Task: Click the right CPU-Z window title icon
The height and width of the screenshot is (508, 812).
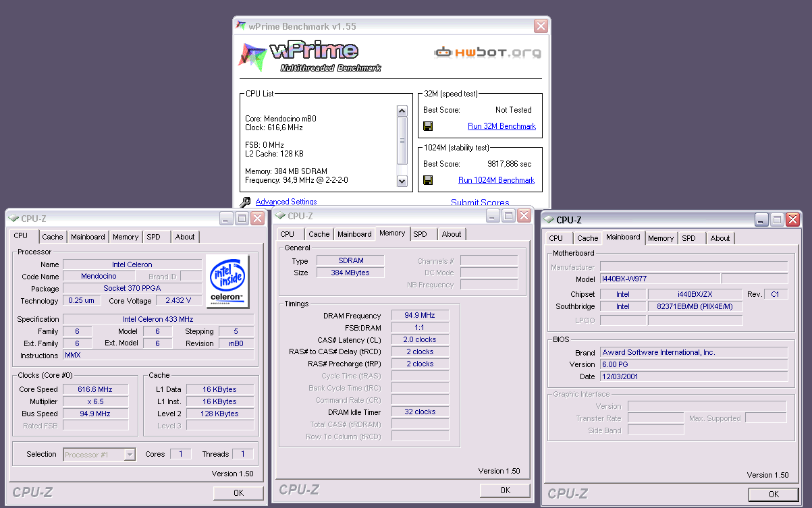Action: [x=549, y=220]
